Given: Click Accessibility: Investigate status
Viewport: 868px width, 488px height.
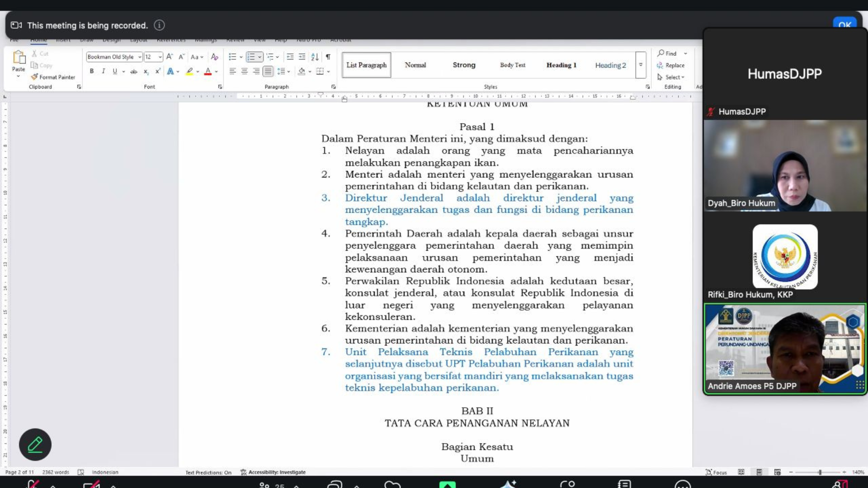Looking at the screenshot, I should tap(273, 472).
